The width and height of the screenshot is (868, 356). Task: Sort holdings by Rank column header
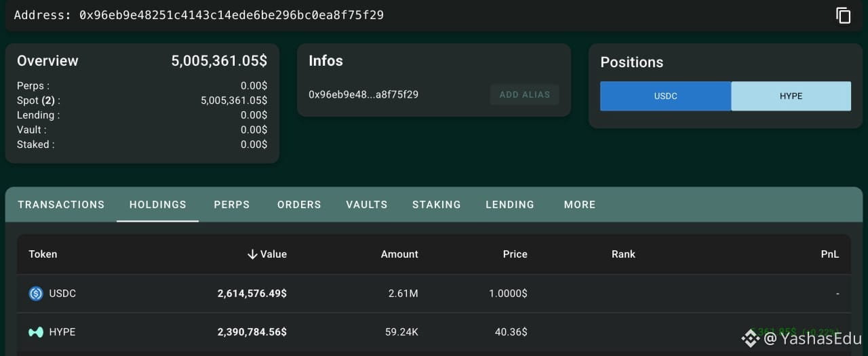[x=623, y=254]
